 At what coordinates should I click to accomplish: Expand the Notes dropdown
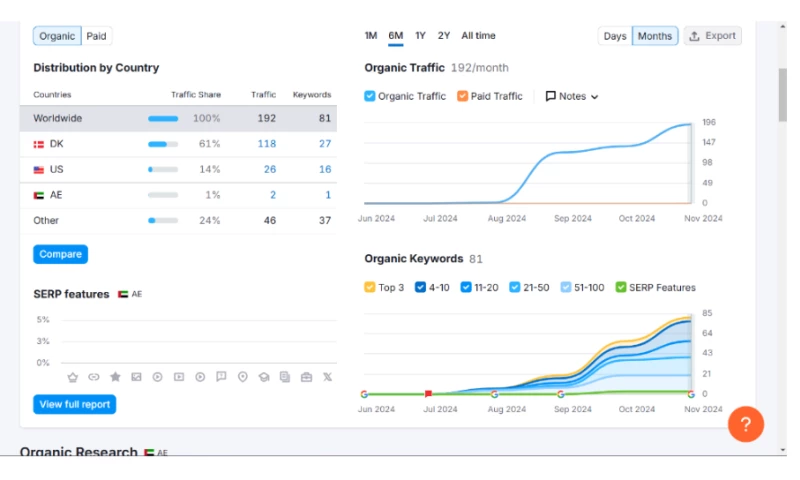coord(572,96)
